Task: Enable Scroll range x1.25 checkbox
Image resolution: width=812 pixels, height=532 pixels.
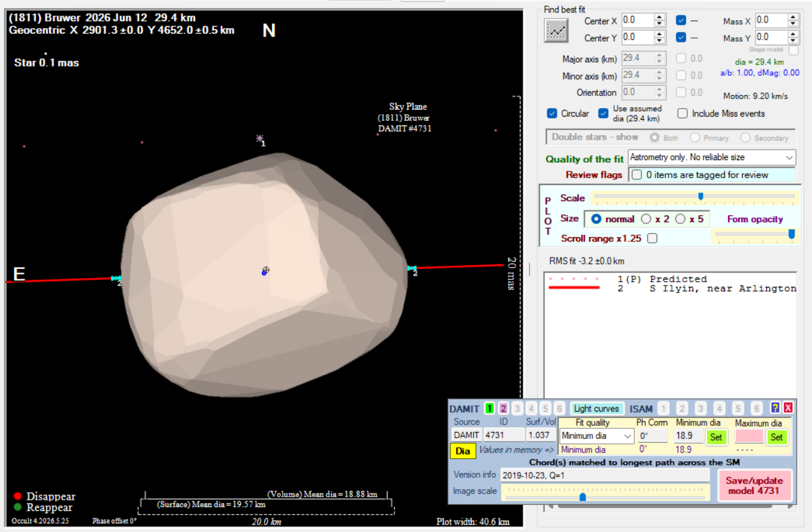Action: pos(652,238)
